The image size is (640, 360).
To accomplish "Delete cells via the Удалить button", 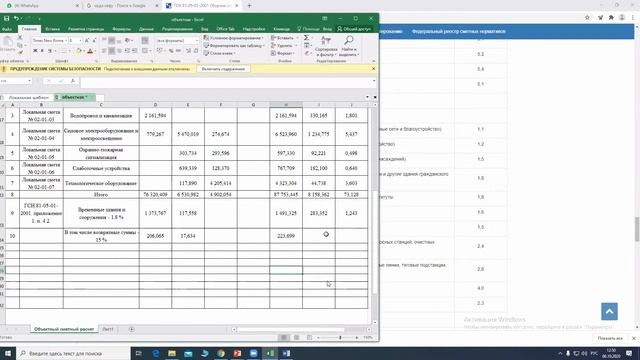I will point(284,46).
